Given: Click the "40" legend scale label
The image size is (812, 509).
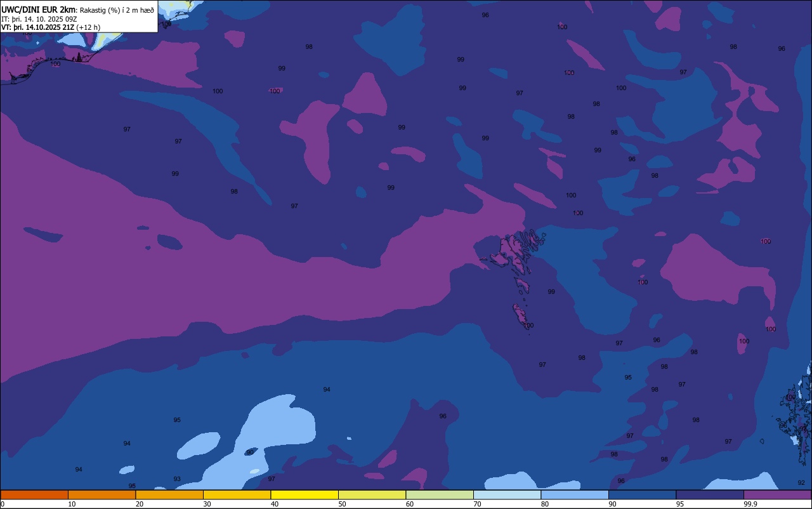Looking at the screenshot, I should (275, 504).
